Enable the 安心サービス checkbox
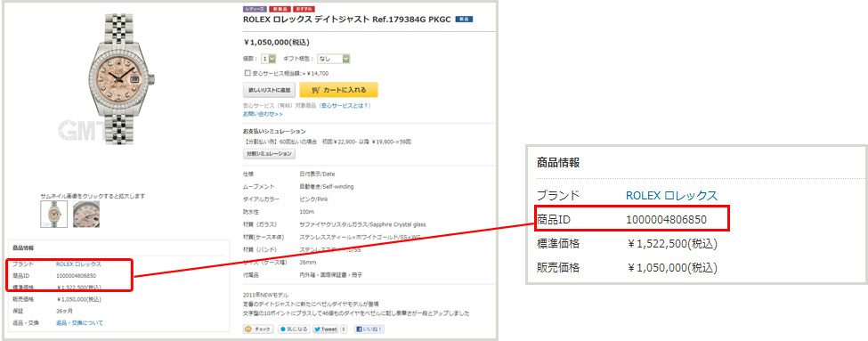This screenshot has height=341, width=868. (x=247, y=72)
